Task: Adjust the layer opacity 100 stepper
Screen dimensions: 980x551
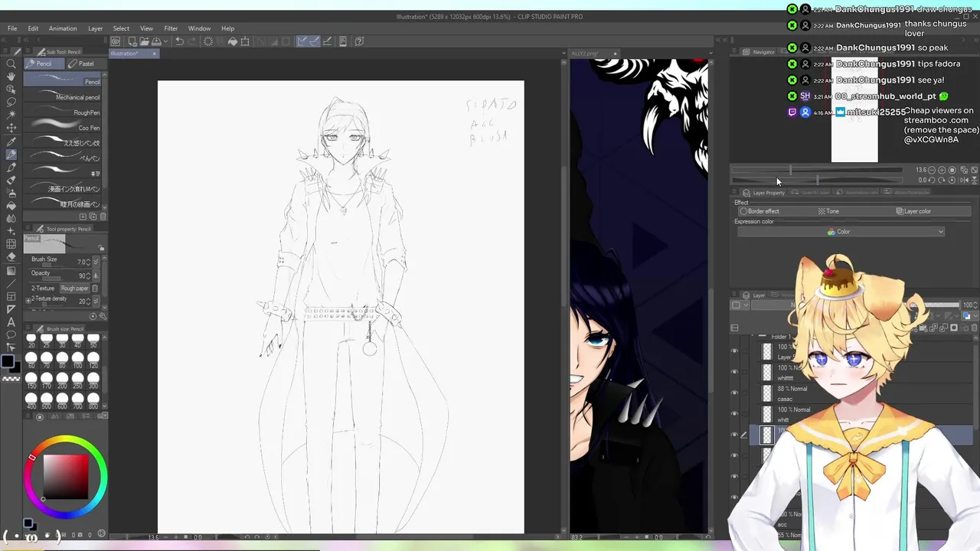Action: tap(976, 305)
